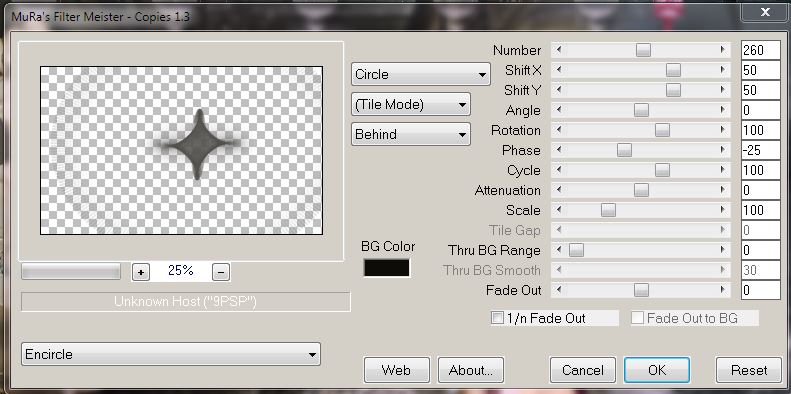This screenshot has height=394, width=791.
Task: Reset all filter settings
Action: click(x=749, y=370)
